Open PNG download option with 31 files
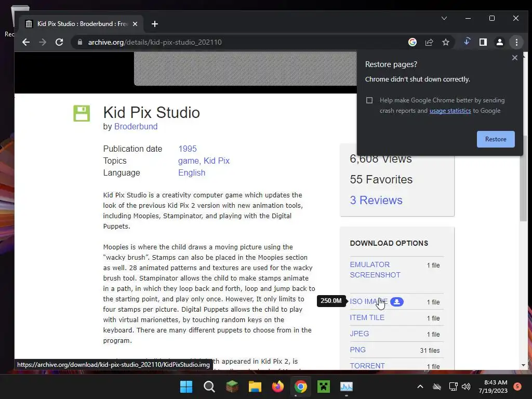Image resolution: width=532 pixels, height=399 pixels. (x=357, y=350)
